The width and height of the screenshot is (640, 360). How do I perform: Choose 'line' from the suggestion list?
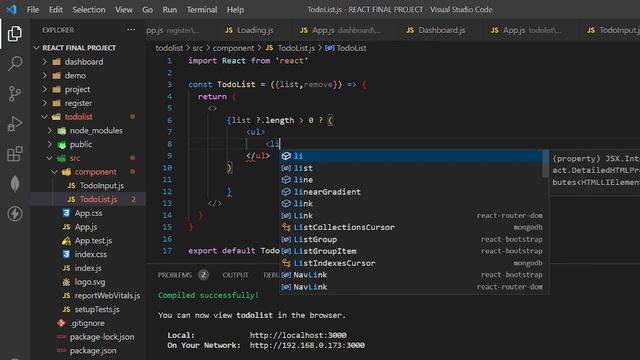(x=411, y=180)
